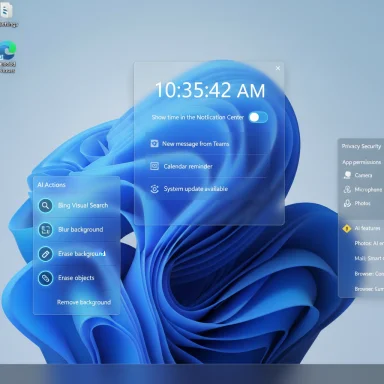Image resolution: width=384 pixels, height=384 pixels.
Task: Toggle Show time in Notification Center switch
Action: pos(258,117)
